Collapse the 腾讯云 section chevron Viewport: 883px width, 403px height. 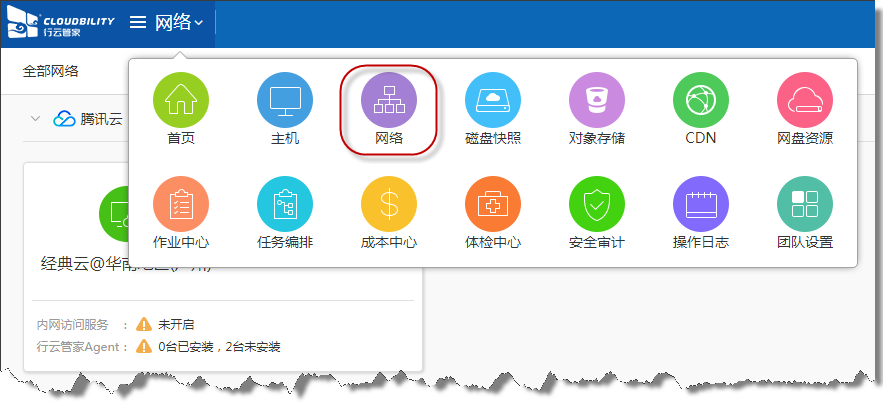pyautogui.click(x=36, y=119)
